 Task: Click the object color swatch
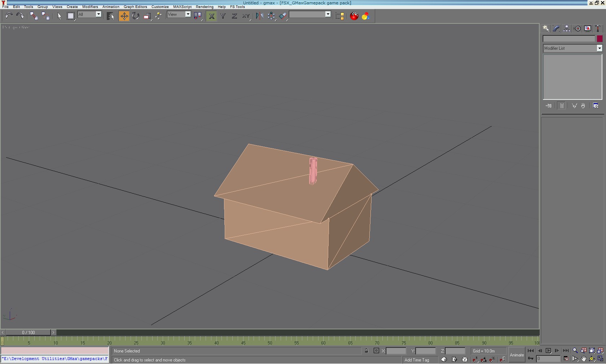[600, 39]
